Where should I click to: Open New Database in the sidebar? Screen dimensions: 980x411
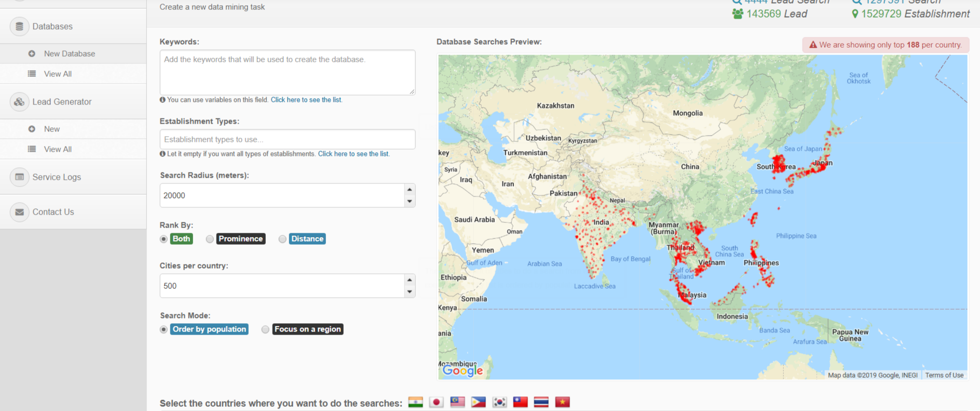tap(73, 54)
